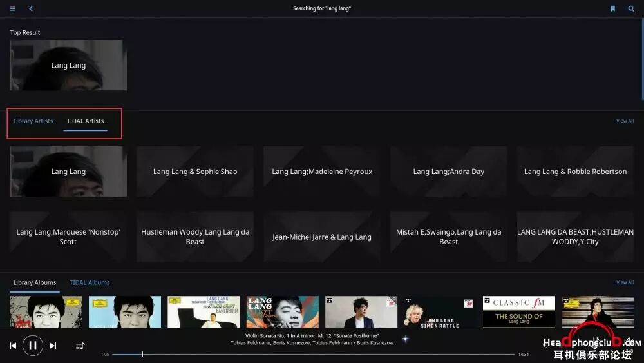The width and height of the screenshot is (644, 363).
Task: Click the Tobias Feldmann, Boris Kusnezow artist line
Action: [312, 343]
